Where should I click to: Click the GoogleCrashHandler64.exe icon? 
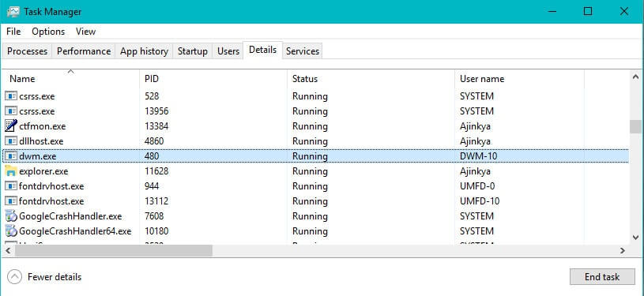pyautogui.click(x=11, y=231)
